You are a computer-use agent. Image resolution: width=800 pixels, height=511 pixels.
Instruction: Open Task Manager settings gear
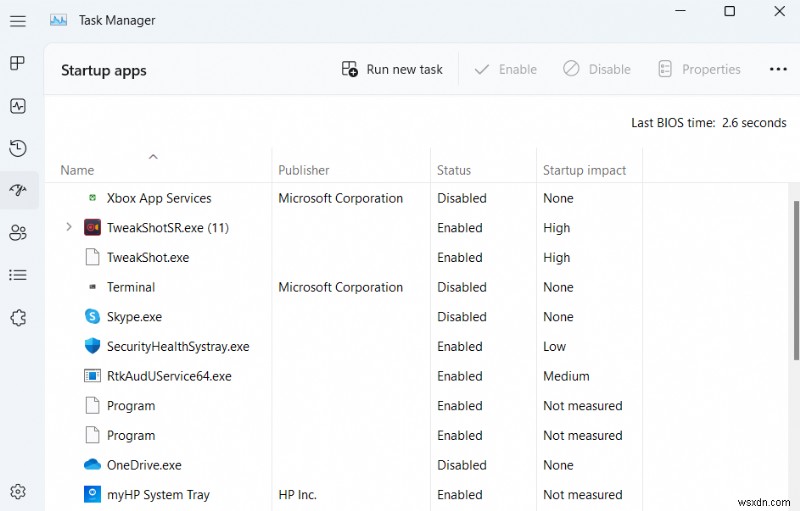pos(17,491)
